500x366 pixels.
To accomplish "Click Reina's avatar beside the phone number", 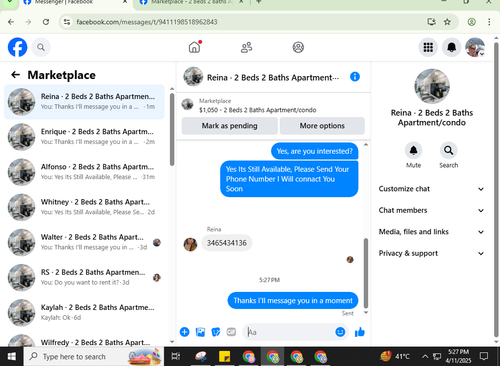I will point(190,244).
